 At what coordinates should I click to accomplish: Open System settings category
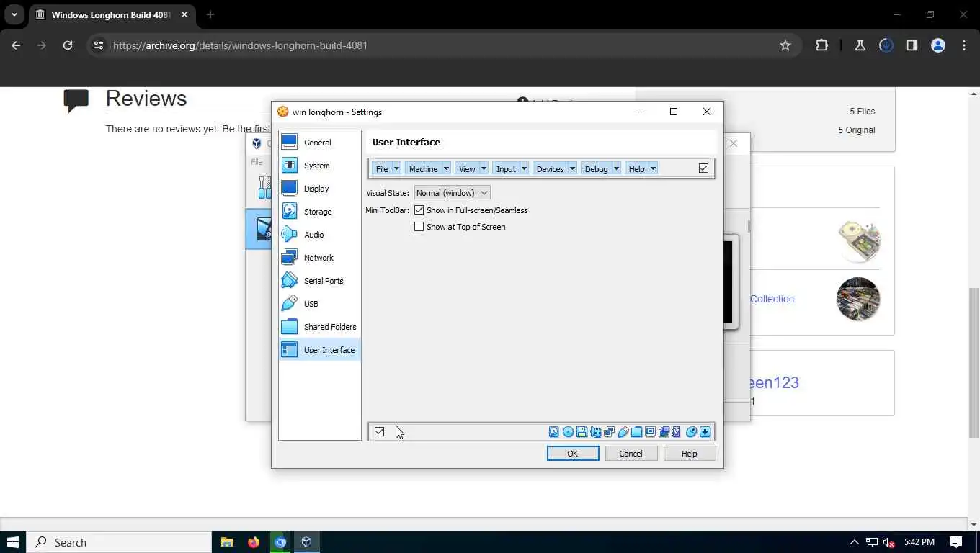coord(319,166)
